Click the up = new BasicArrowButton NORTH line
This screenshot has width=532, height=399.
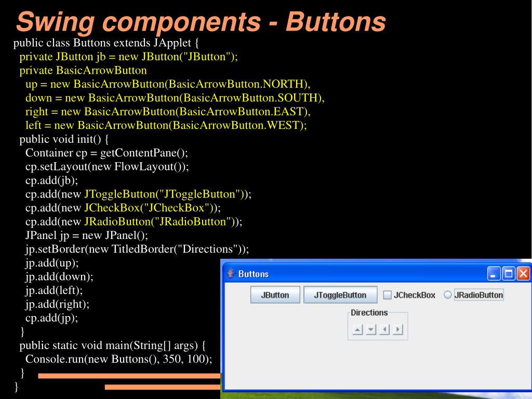168,84
